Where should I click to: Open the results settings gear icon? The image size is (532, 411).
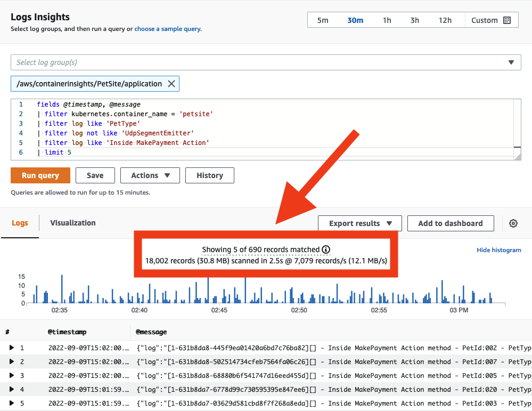pos(513,223)
